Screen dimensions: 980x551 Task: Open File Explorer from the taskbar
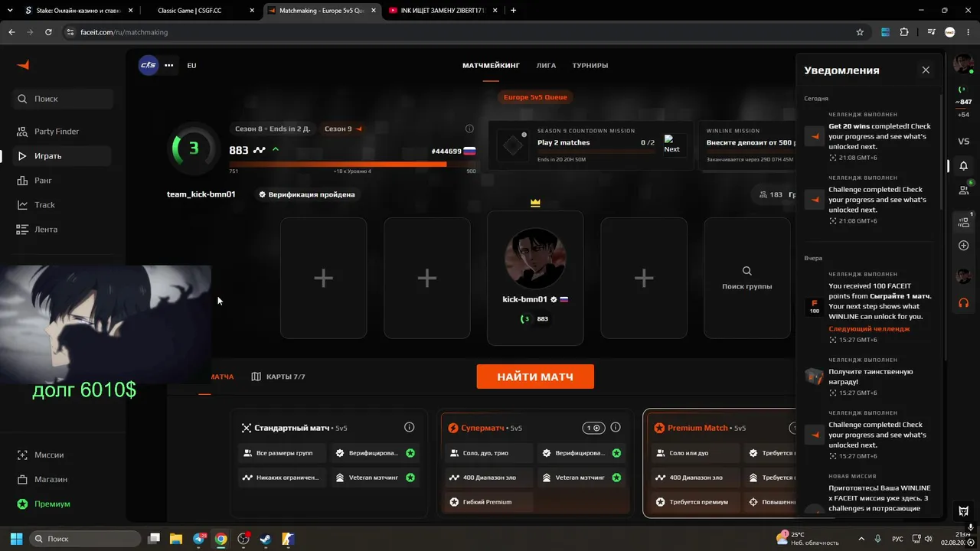click(176, 539)
